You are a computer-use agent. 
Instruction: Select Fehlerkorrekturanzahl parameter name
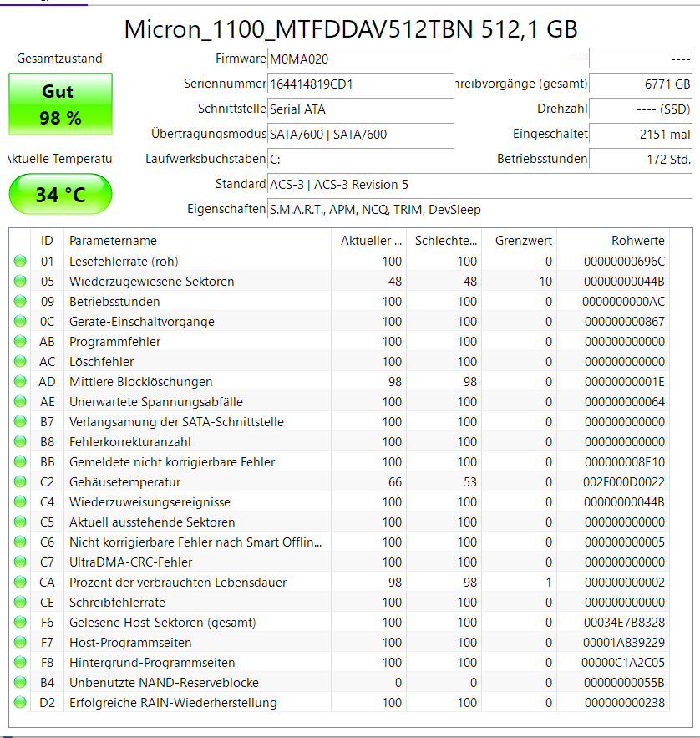[x=129, y=442]
